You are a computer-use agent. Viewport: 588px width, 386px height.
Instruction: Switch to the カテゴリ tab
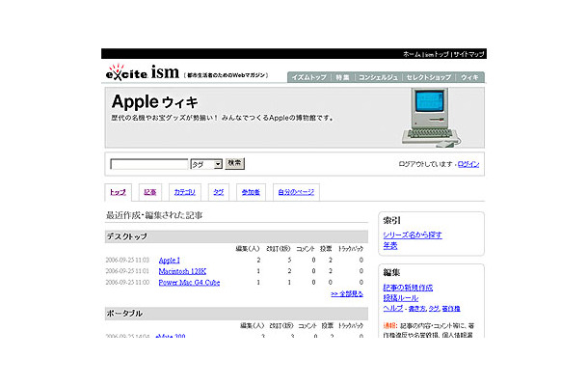click(x=184, y=192)
